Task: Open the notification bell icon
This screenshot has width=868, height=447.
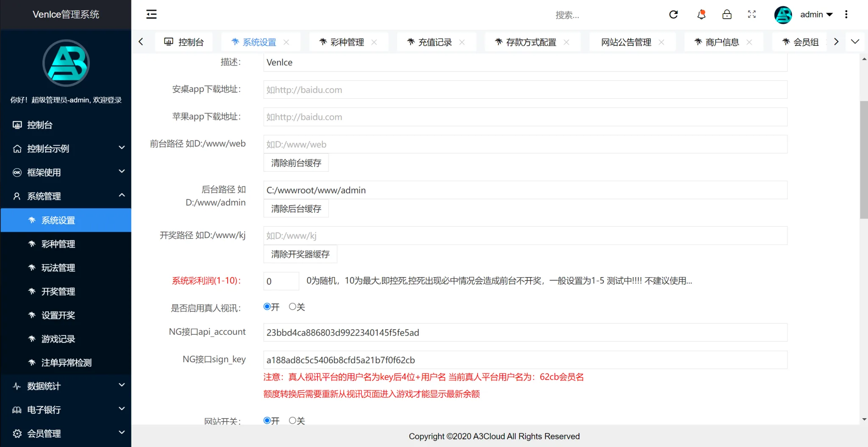Action: click(701, 14)
